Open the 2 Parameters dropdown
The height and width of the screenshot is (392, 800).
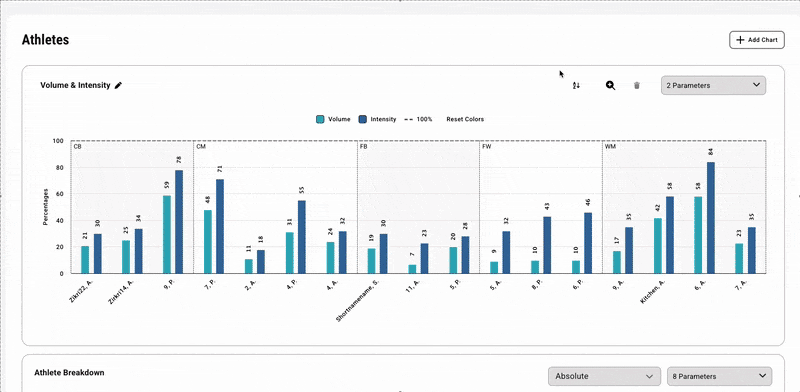[713, 85]
